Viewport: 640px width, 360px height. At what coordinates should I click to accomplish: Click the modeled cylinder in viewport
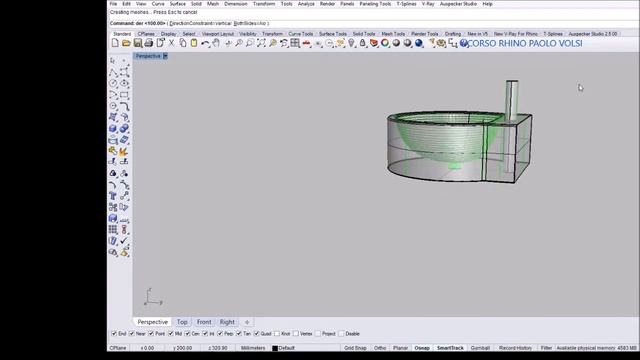(512, 100)
